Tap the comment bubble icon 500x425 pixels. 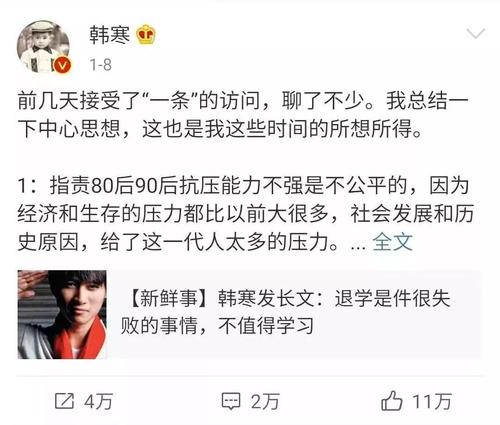231,401
